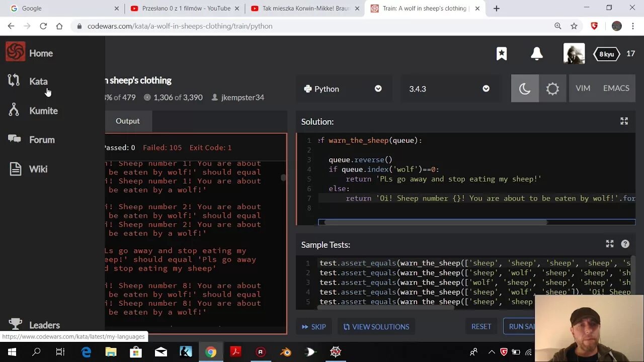Open Adobe Acrobat from taskbar
Image resolution: width=644 pixels, height=362 pixels.
click(236, 352)
